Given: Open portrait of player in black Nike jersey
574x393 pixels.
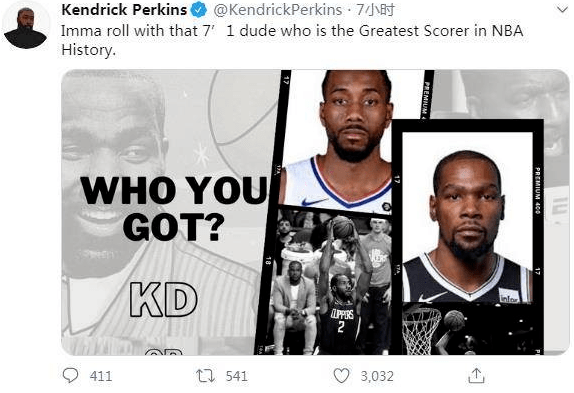Looking at the screenshot, I should click(467, 218).
